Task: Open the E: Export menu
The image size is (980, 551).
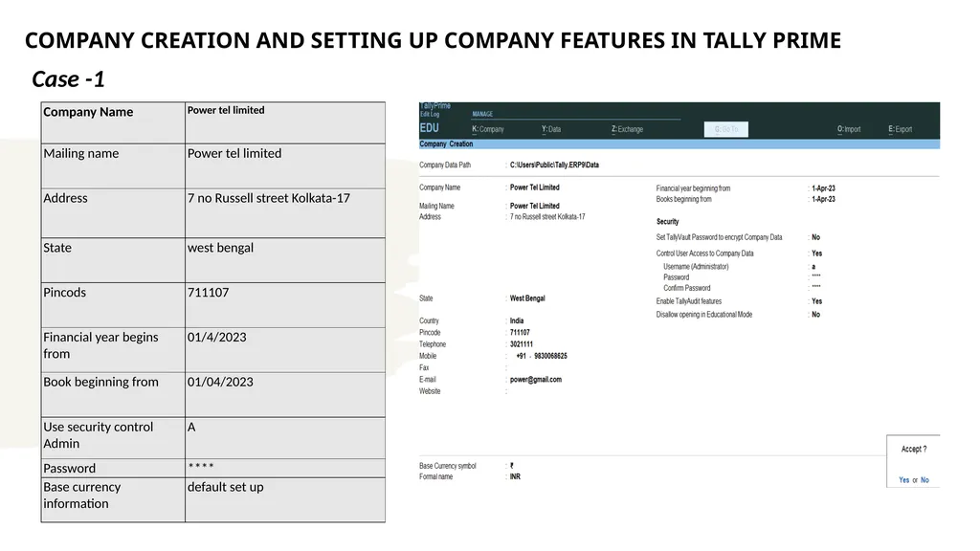Action: (900, 129)
